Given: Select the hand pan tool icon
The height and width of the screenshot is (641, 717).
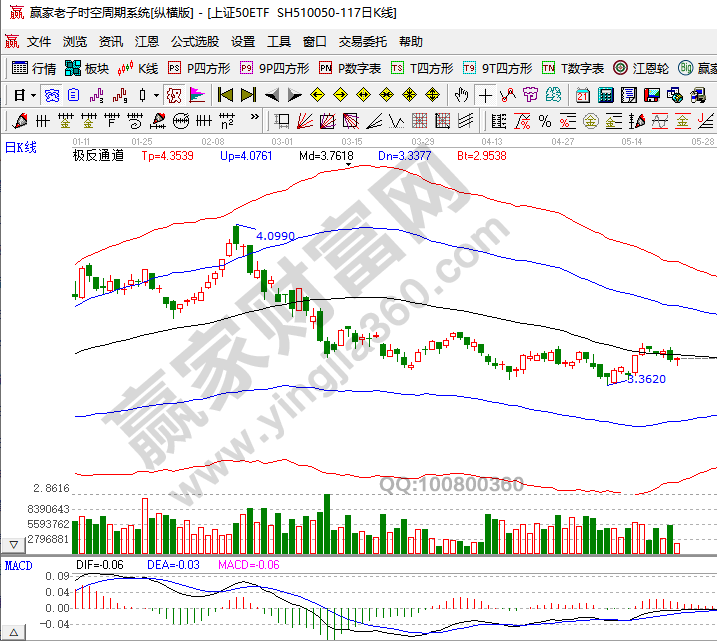Looking at the screenshot, I should 461,95.
